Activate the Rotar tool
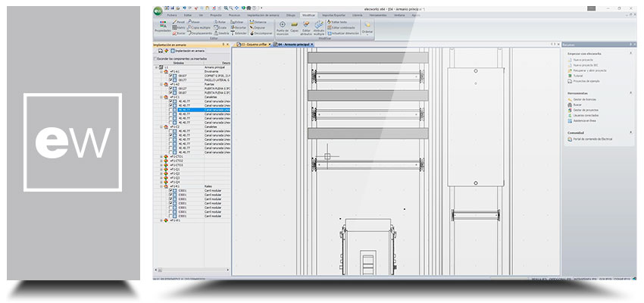This screenshot has height=303, width=644. coord(220,22)
